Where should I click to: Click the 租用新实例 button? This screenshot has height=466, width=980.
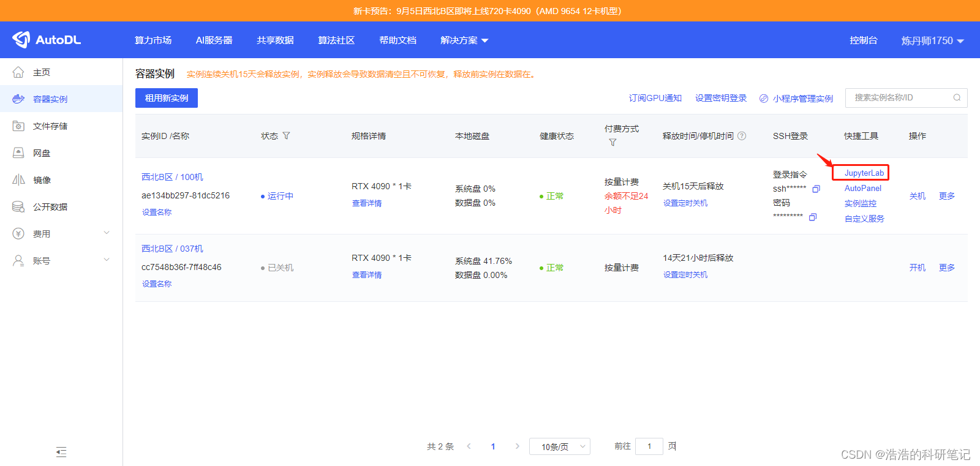tap(167, 98)
